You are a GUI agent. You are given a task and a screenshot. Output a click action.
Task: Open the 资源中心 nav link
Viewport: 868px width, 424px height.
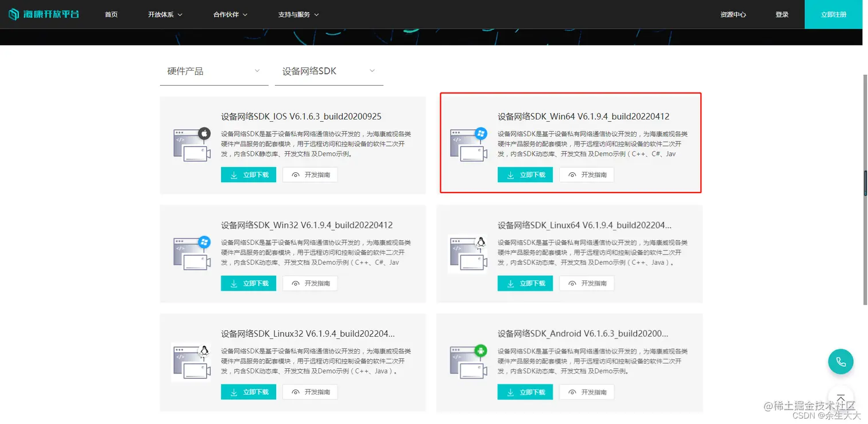pos(733,14)
